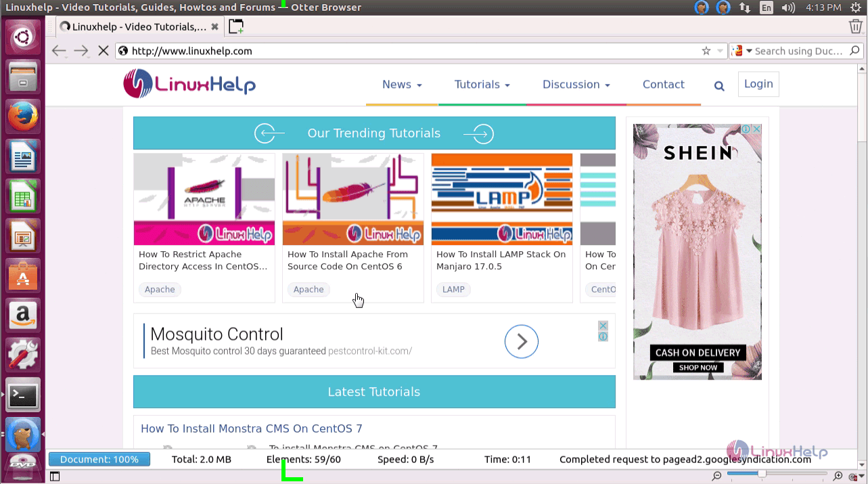Launch LibreOffice Writer from the dock
Viewport: 868px width, 484px height.
pyautogui.click(x=23, y=156)
